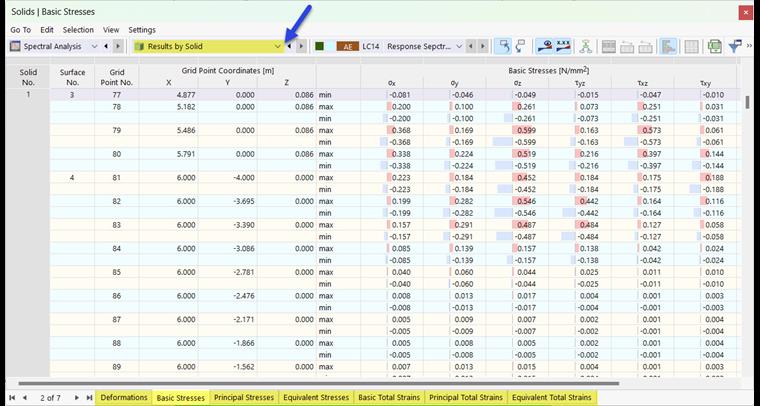Image resolution: width=760 pixels, height=406 pixels.
Task: Close the Solids Basic Stresses window
Action: (x=745, y=13)
